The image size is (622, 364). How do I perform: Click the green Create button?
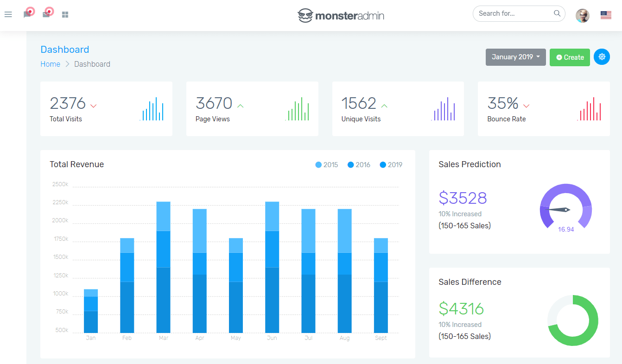pyautogui.click(x=570, y=57)
